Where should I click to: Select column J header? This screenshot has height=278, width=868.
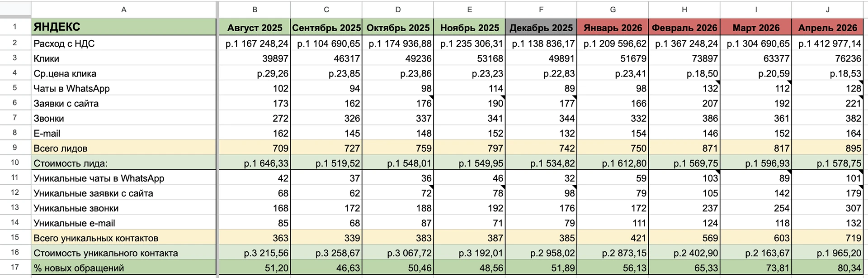[828, 10]
